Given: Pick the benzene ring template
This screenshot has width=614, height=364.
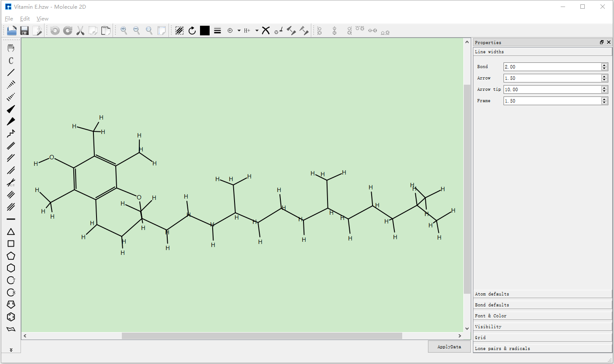Looking at the screenshot, I should [11, 317].
